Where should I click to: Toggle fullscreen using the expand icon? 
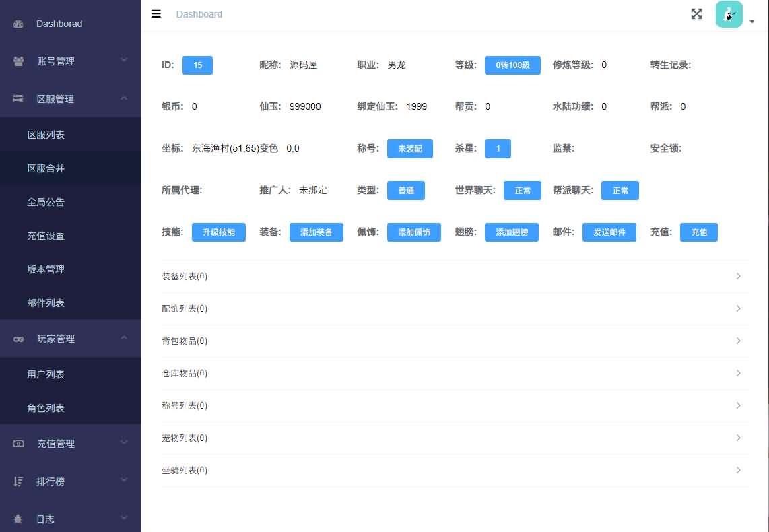coord(696,14)
